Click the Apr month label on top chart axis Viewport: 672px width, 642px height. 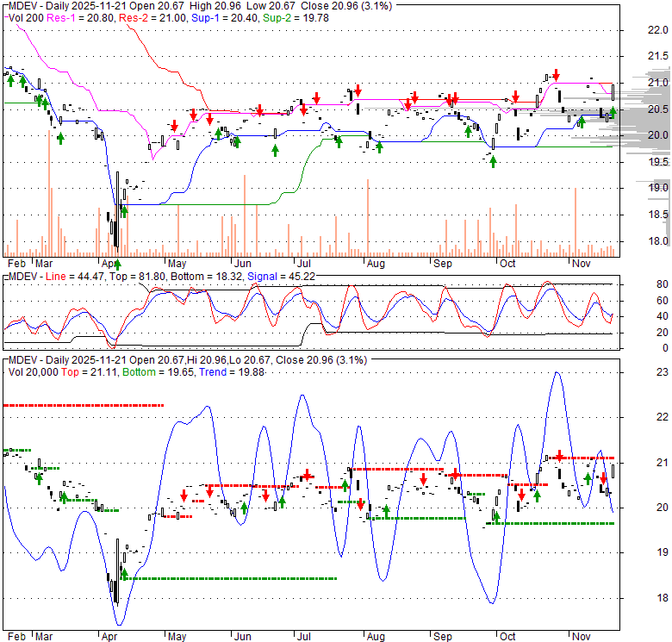(109, 262)
